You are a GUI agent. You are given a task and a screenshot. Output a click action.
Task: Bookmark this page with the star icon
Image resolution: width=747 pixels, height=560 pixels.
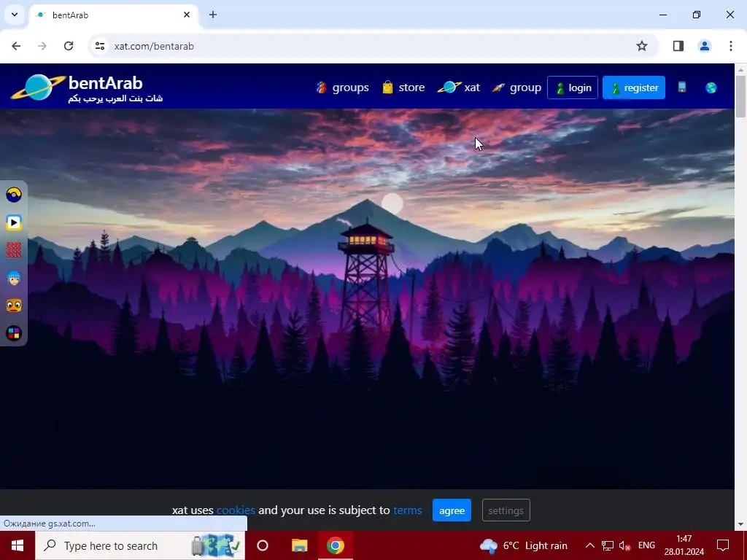(x=642, y=46)
